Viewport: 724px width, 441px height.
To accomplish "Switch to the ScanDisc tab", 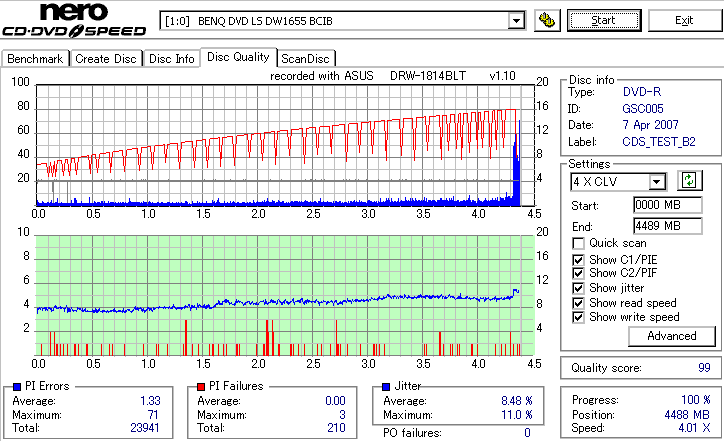I will 305,59.
